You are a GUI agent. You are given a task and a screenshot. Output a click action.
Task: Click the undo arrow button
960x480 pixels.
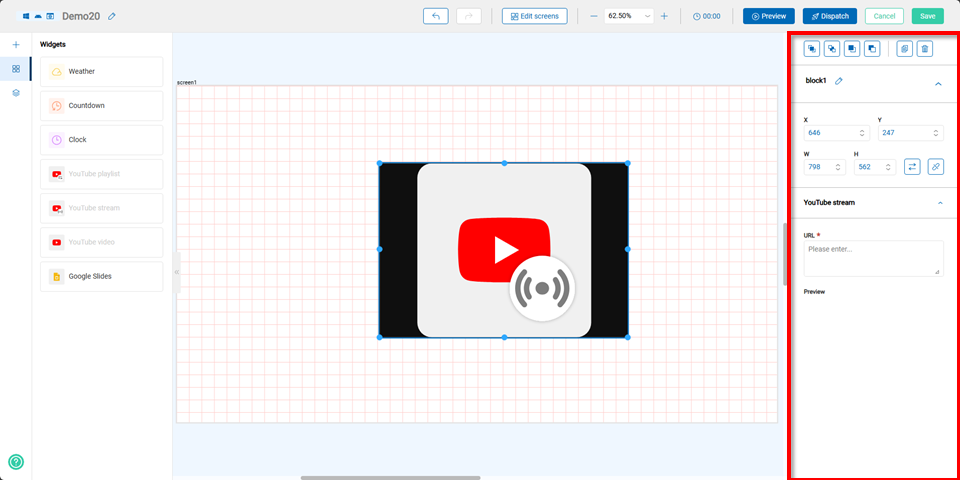tap(435, 16)
